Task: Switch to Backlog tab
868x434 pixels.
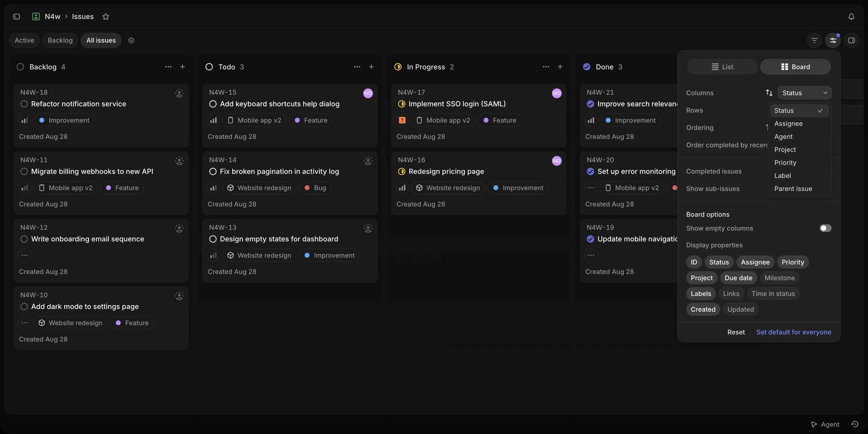Action: tap(60, 40)
